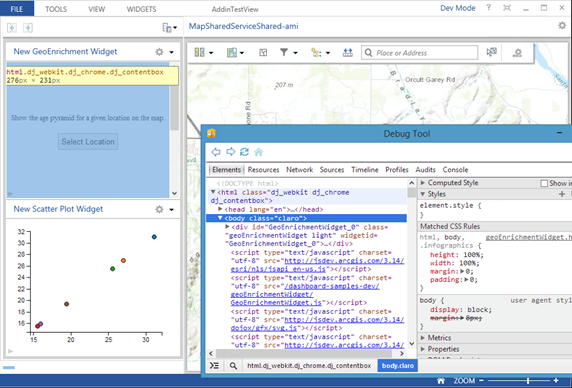Switch to the Elements tab
Viewport: 572px width, 388px height.
click(227, 170)
